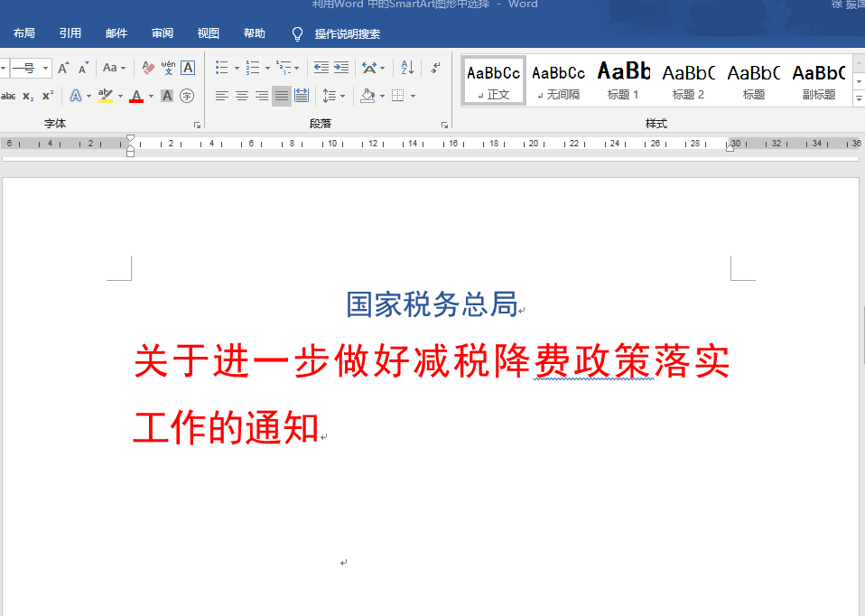Apply character border with the boxed A icon

point(188,68)
